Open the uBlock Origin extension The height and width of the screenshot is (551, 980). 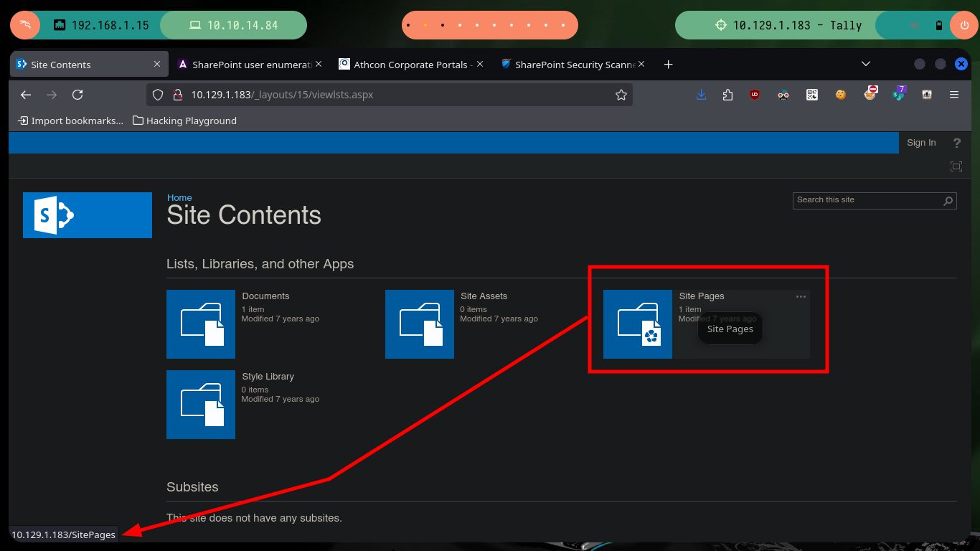point(755,95)
